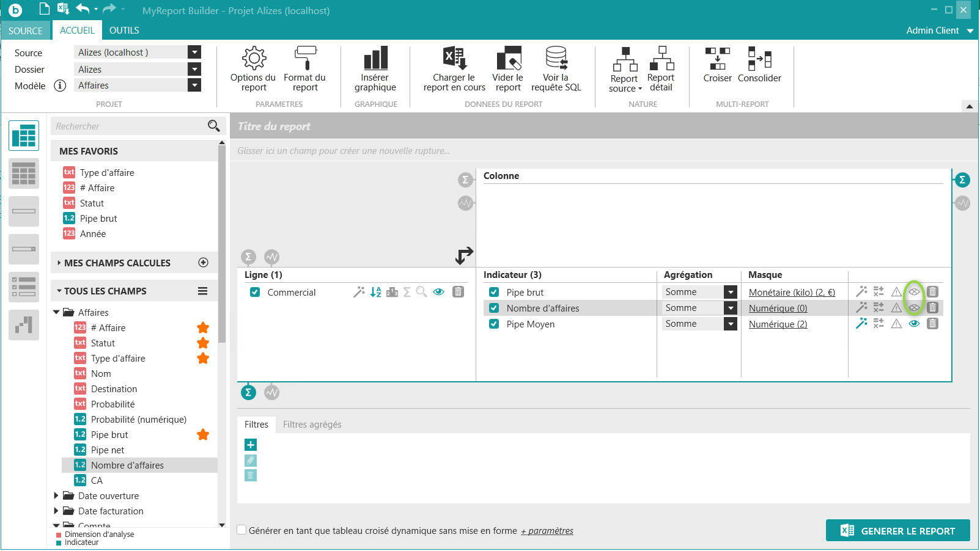The width and height of the screenshot is (980, 551).
Task: Enable generating as dynamic pivot table
Action: tap(242, 530)
